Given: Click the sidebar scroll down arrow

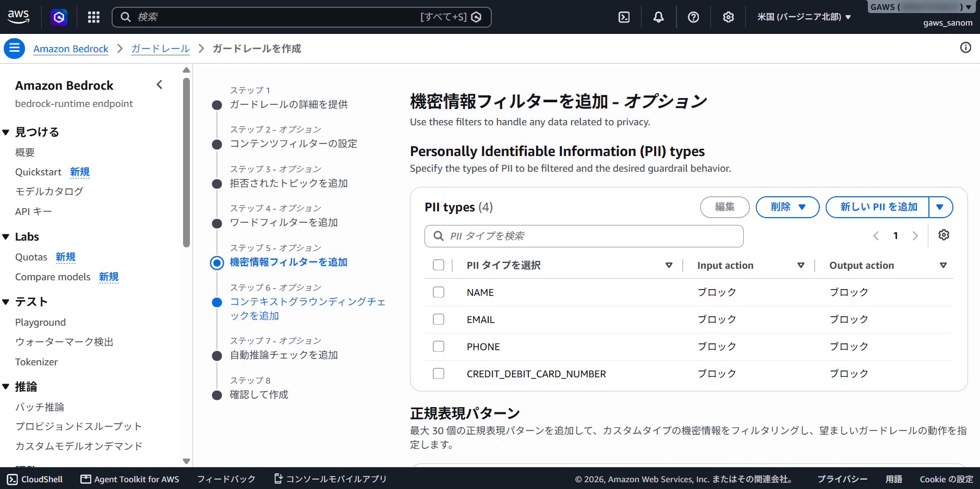Looking at the screenshot, I should 187,461.
